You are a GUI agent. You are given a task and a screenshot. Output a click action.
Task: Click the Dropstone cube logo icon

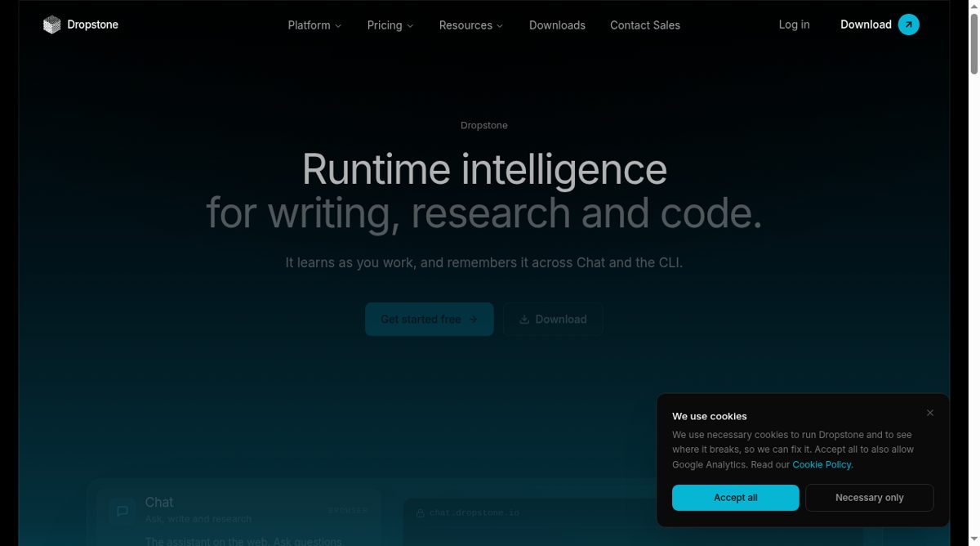[52, 25]
